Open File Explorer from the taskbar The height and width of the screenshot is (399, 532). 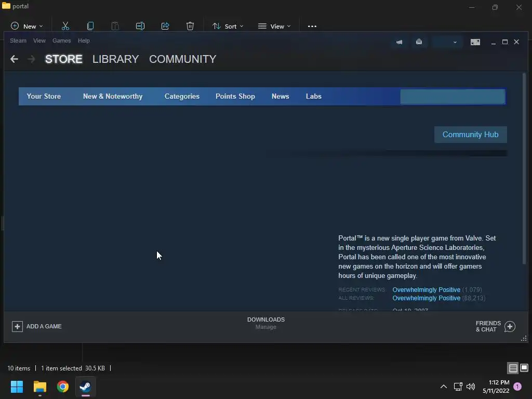39,387
